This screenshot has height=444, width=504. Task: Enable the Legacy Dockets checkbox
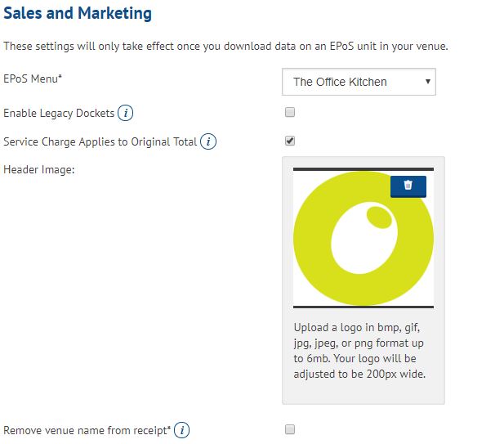[290, 112]
